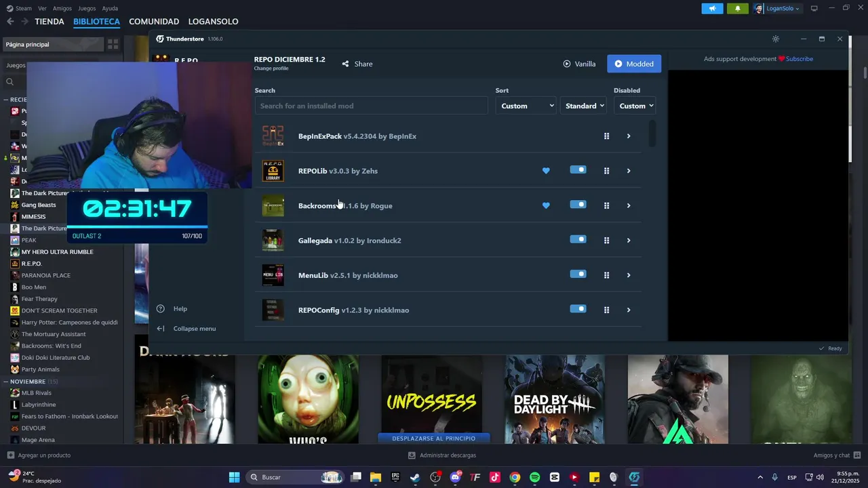
Task: Switch to COMUNIDAD tab in Steam
Action: tap(154, 22)
